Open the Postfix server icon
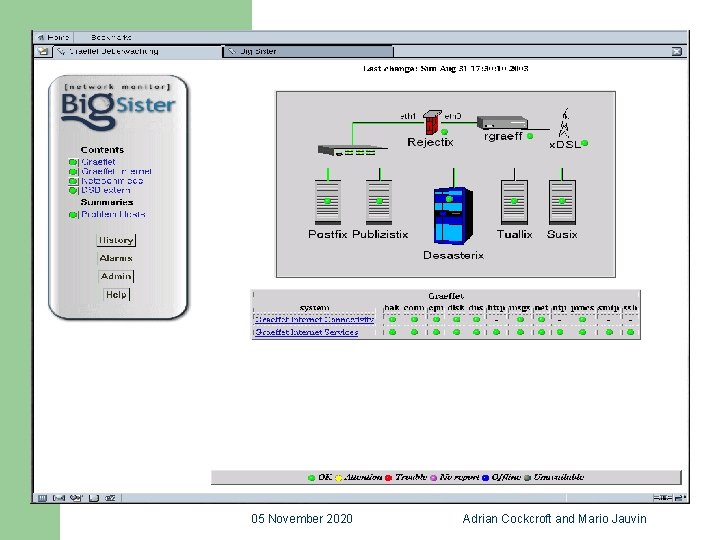720x540 pixels. tap(328, 202)
